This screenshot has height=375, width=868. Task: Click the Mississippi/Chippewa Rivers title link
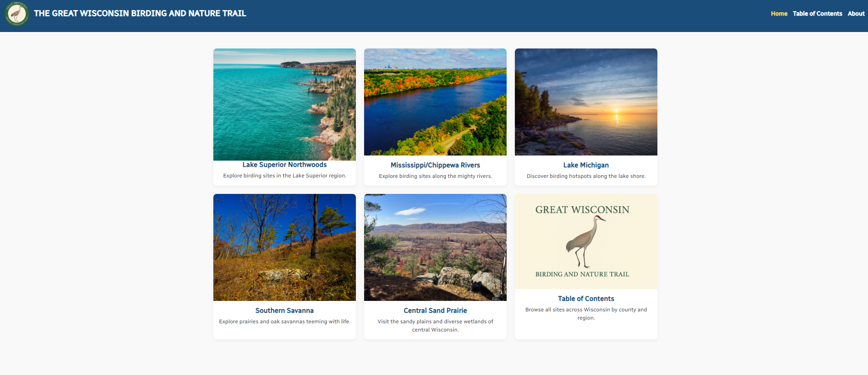tap(435, 165)
